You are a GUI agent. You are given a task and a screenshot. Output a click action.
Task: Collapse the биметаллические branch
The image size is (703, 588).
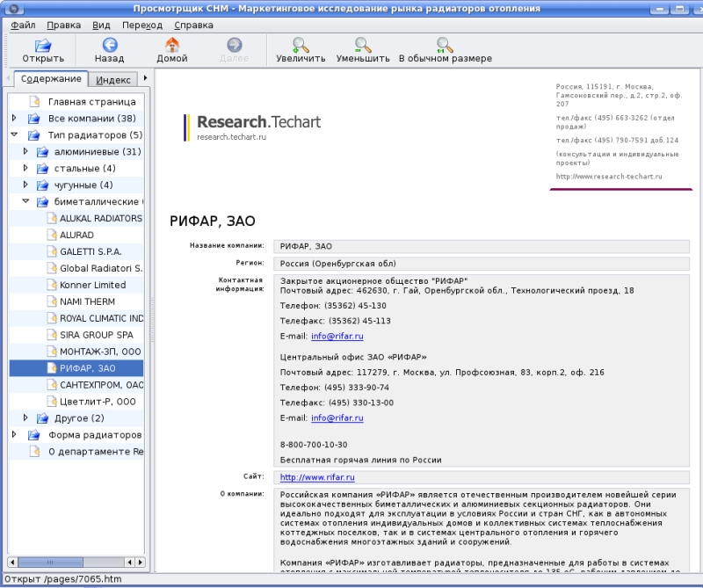tap(25, 201)
